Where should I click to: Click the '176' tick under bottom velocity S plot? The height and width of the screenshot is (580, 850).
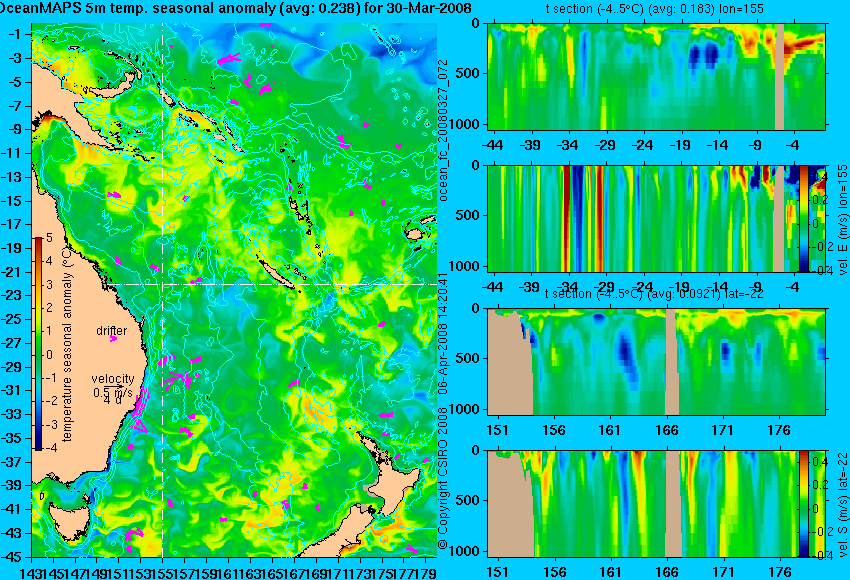(x=780, y=571)
